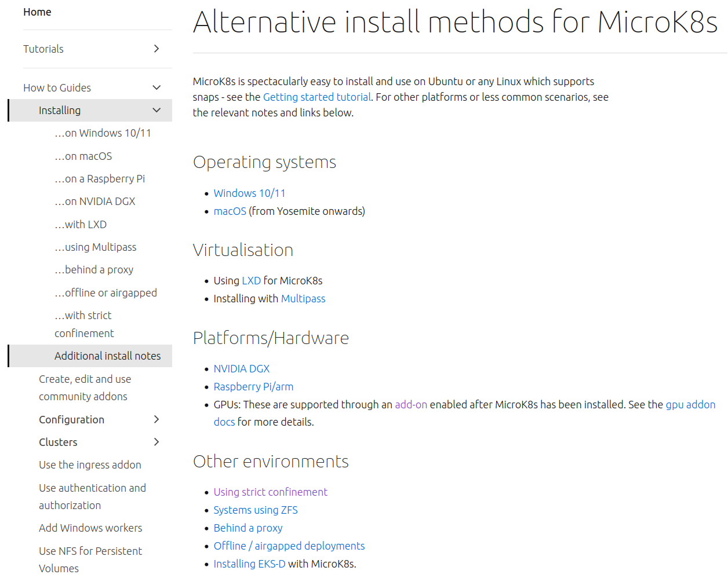
Task: Select Additional install notes in sidebar
Action: (107, 356)
